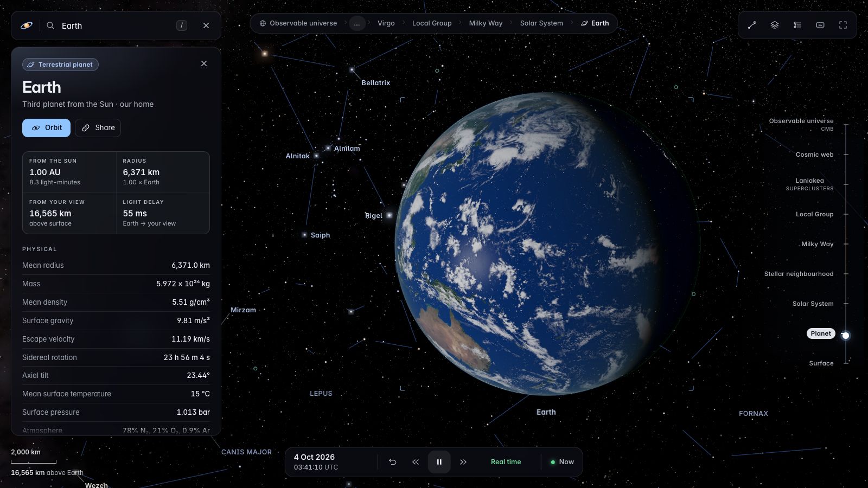The image size is (868, 488).
Task: Open the object list icon
Action: [x=797, y=25]
